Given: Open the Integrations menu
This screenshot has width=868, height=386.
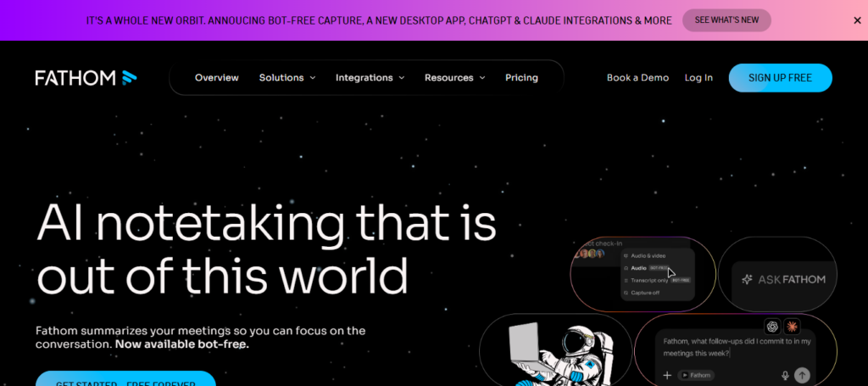Looking at the screenshot, I should (x=370, y=77).
